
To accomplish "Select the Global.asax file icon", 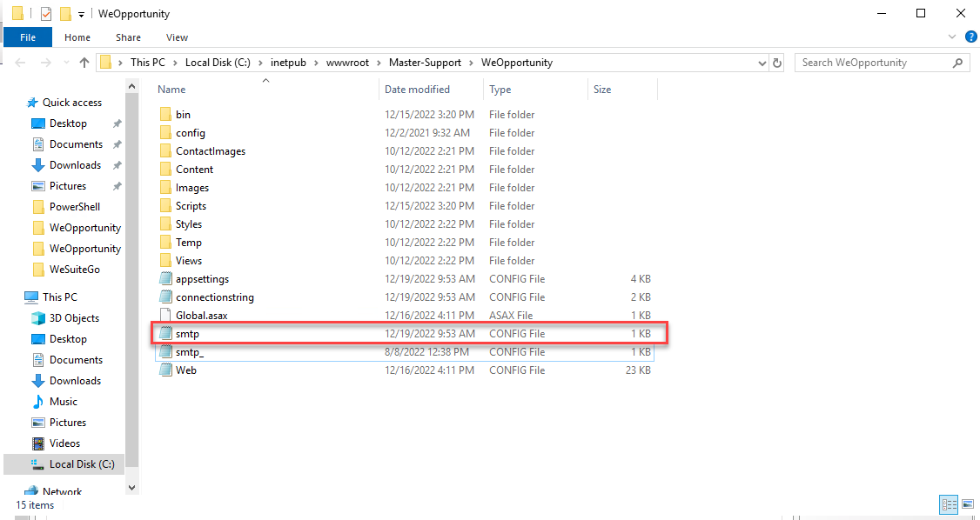I will (165, 316).
